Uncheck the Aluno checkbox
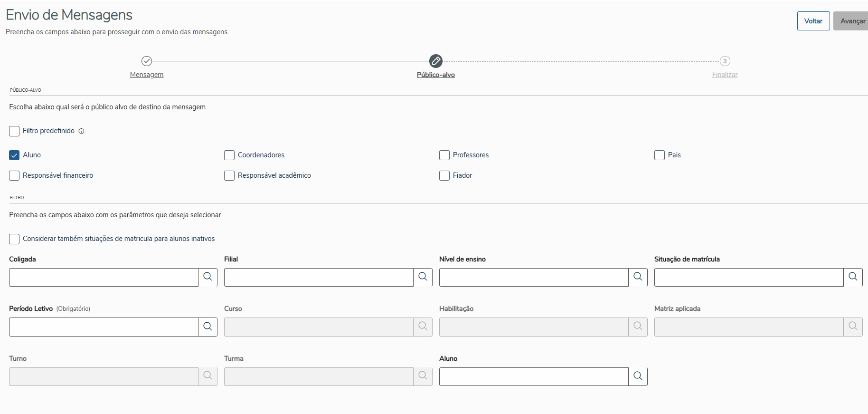Image resolution: width=868 pixels, height=414 pixels. (x=14, y=155)
